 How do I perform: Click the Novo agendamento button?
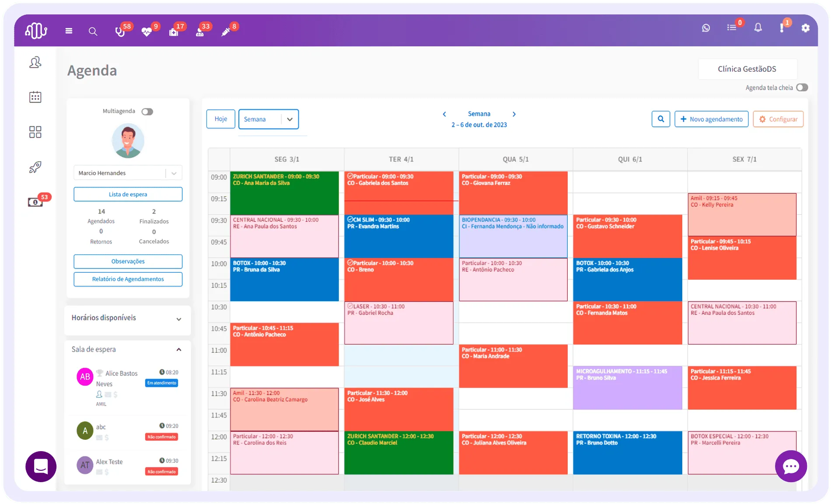click(711, 119)
